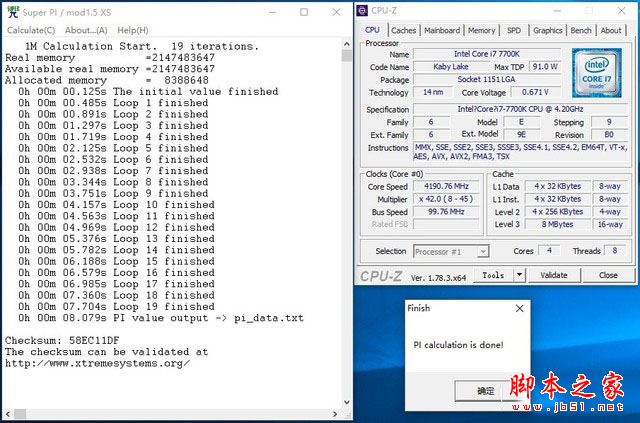Click the CPU-Z app icon in title bar
Image resolution: width=640 pixels, height=423 pixels.
(x=362, y=11)
